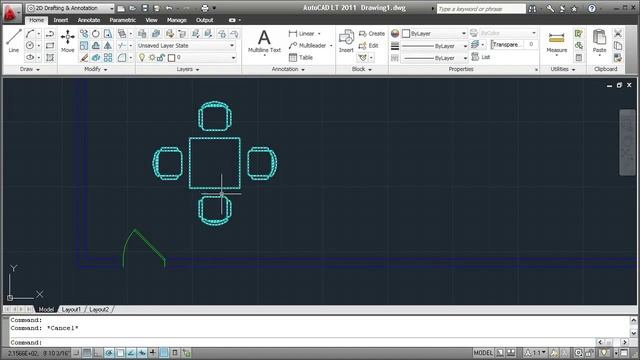The image size is (640, 360).
Task: Click the Table annotation tool
Action: [x=301, y=58]
